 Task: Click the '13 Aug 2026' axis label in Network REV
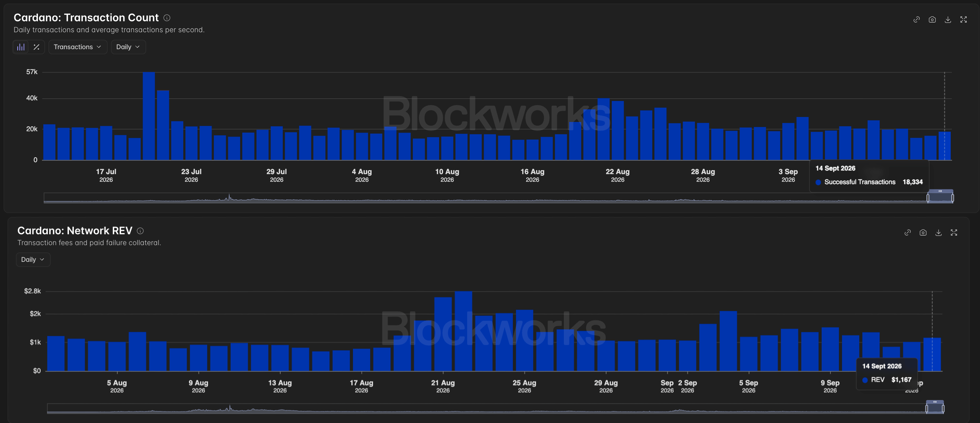tap(280, 386)
